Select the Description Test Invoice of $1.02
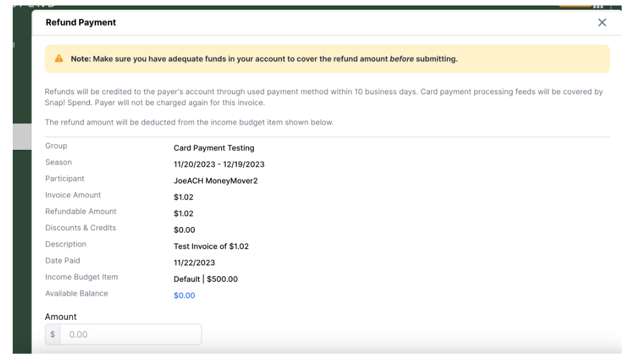Screen dimensions: 635x364 coord(212,246)
